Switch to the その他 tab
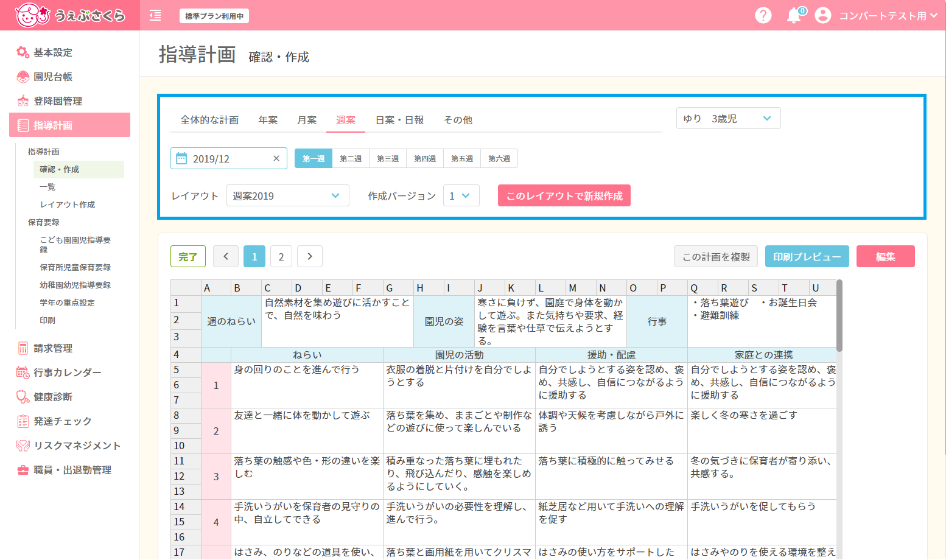Screen dimensions: 946x560 pyautogui.click(x=458, y=120)
